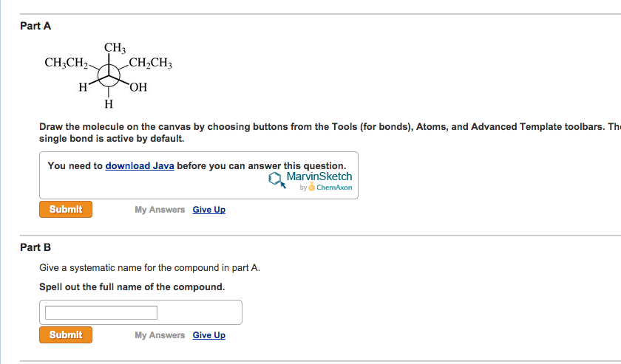Click the center of the Newman projection circle
Screen dimensions: 621x364
[x=109, y=72]
